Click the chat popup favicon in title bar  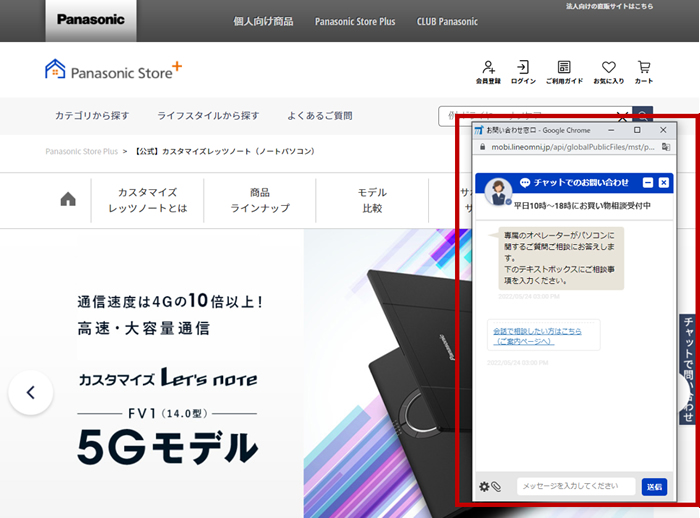click(479, 130)
